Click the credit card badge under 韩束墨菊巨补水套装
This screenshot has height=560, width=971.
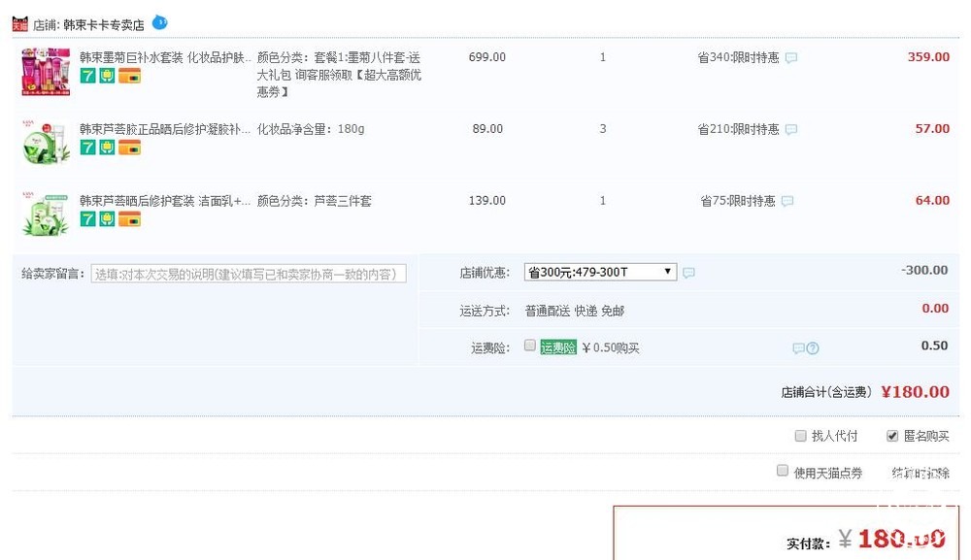[x=129, y=76]
